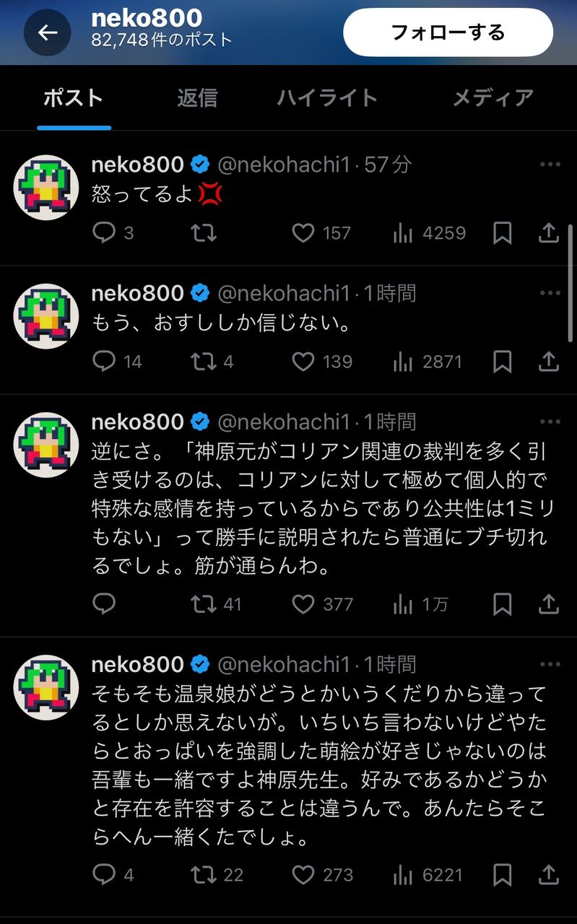Bookmark the 怒ってるよ post
577x924 pixels.
click(x=503, y=232)
